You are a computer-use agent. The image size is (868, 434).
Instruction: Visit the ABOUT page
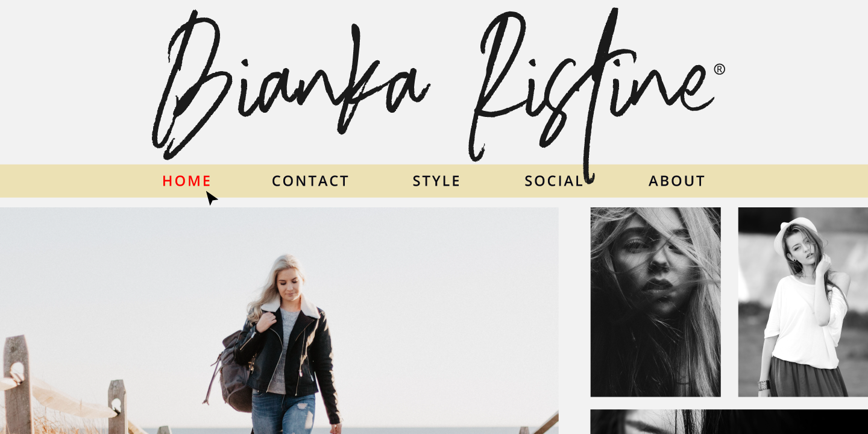(677, 181)
